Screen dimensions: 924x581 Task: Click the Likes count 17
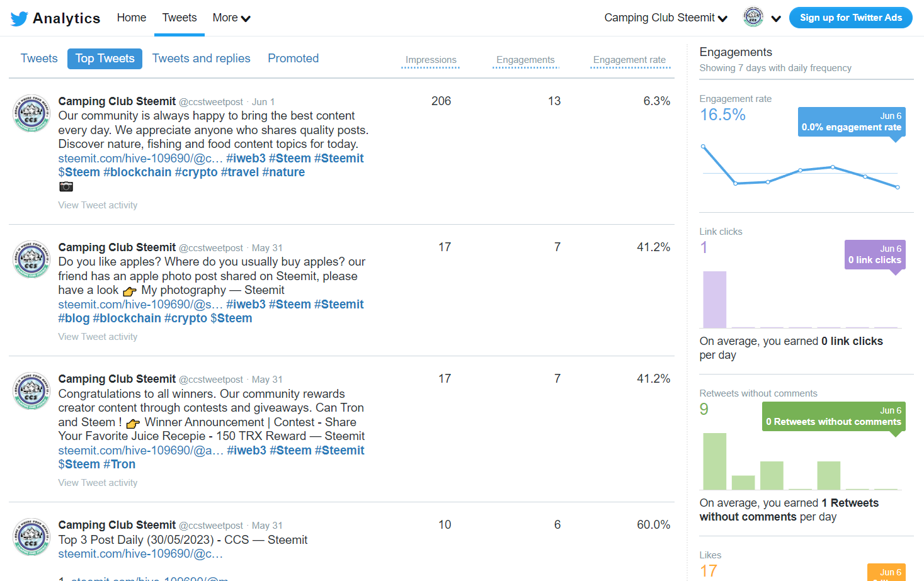pyautogui.click(x=709, y=571)
